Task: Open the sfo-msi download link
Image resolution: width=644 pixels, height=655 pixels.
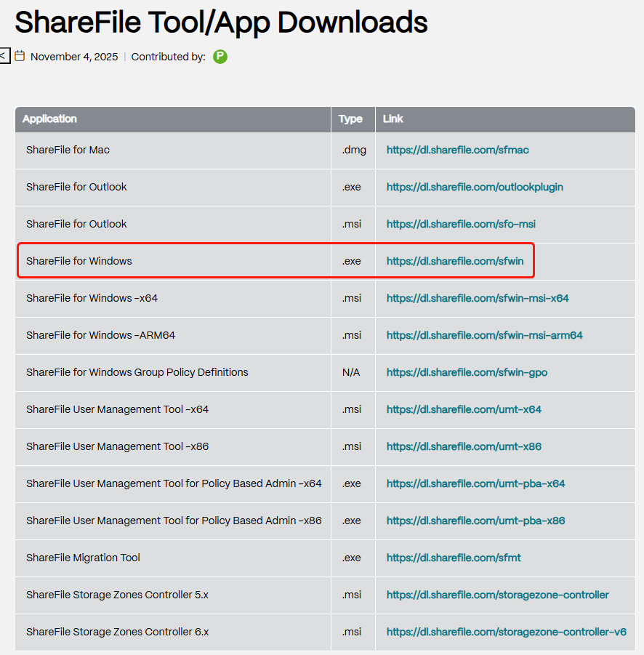Action: pyautogui.click(x=461, y=225)
